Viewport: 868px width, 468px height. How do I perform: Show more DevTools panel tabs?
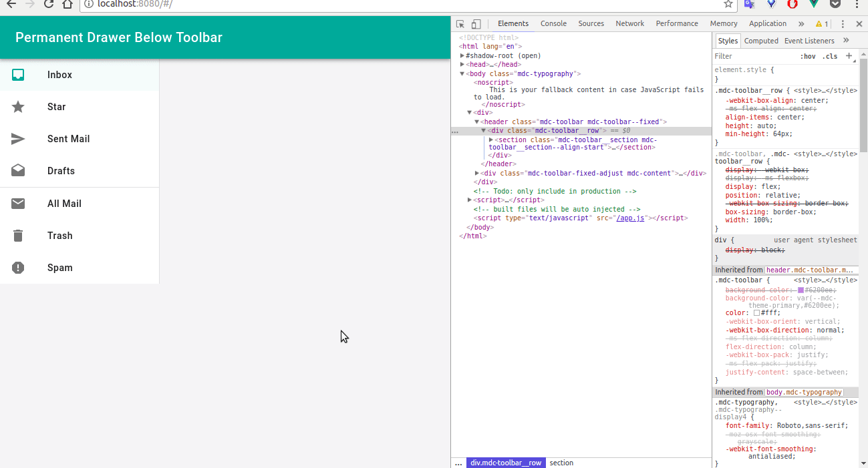pos(801,24)
